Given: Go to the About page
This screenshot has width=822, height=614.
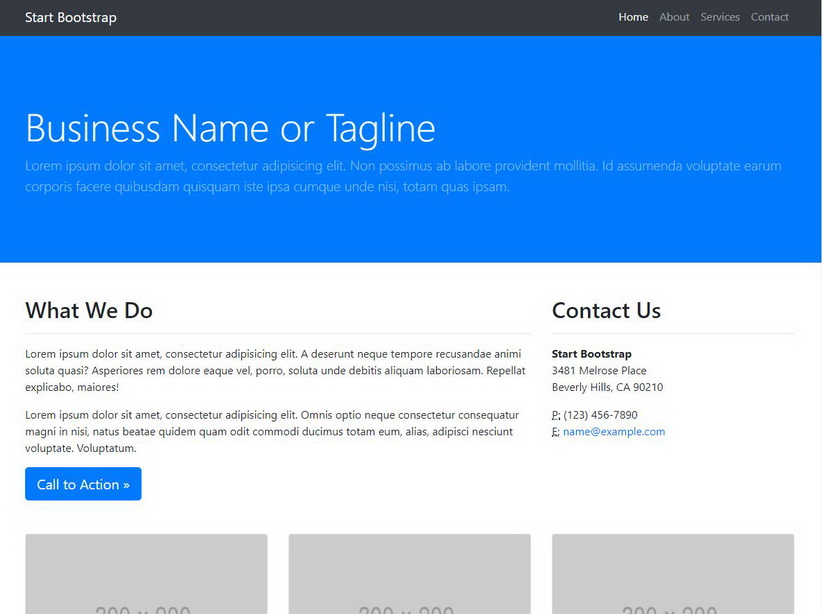Looking at the screenshot, I should click(674, 17).
